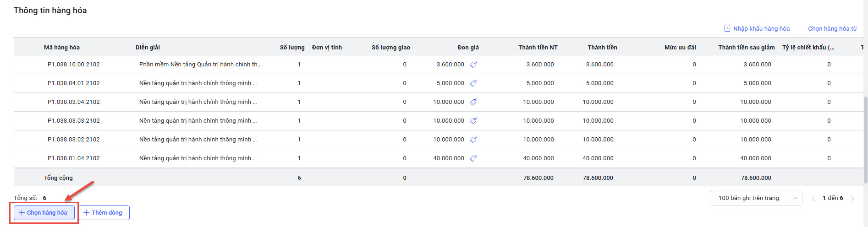Image resolution: width=868 pixels, height=227 pixels.
Task: Go to next page with right arrow
Action: click(852, 198)
